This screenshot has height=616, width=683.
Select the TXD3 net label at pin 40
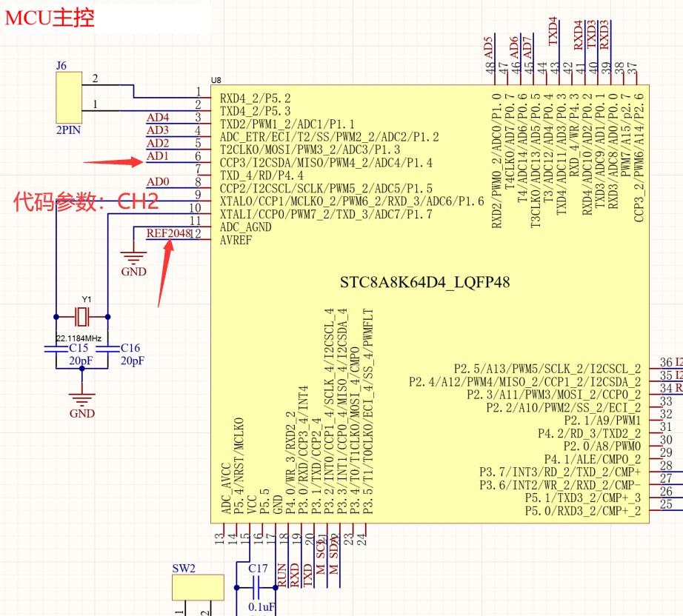point(592,35)
